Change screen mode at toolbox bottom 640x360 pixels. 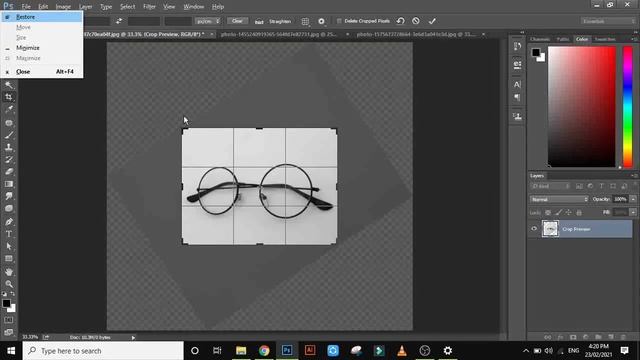(x=9, y=332)
